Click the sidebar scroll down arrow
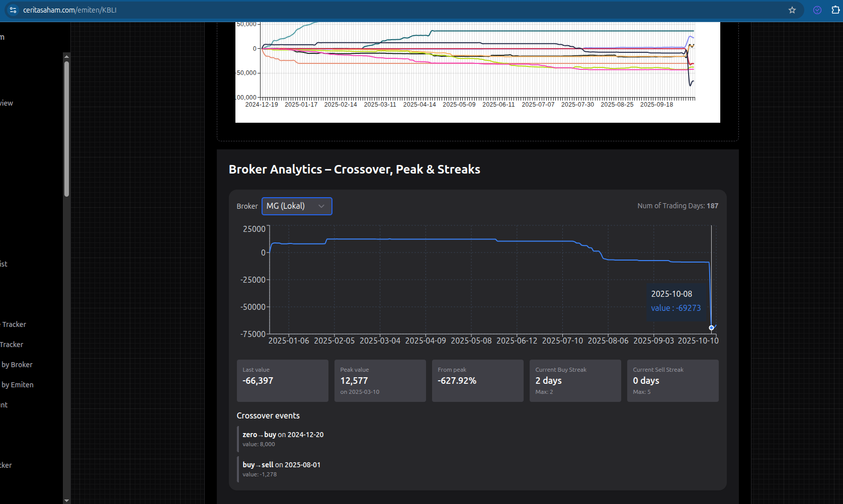843x504 pixels. tap(66, 500)
